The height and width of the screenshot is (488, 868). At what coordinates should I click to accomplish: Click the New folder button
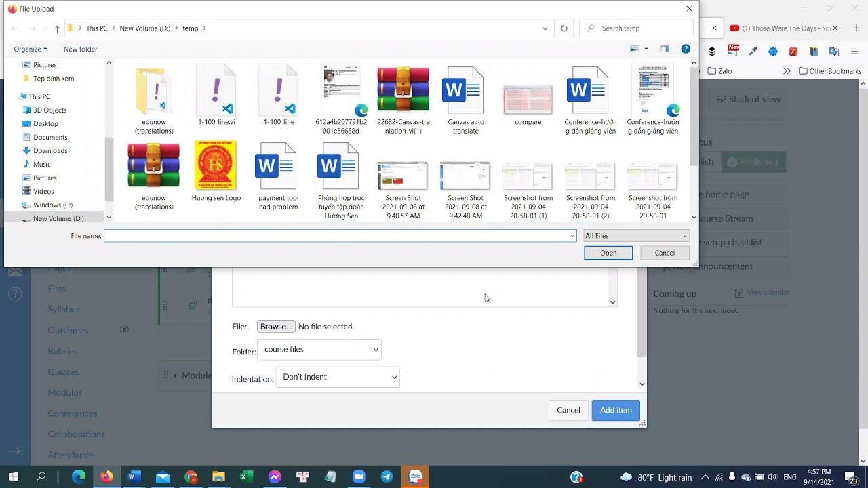click(x=80, y=49)
